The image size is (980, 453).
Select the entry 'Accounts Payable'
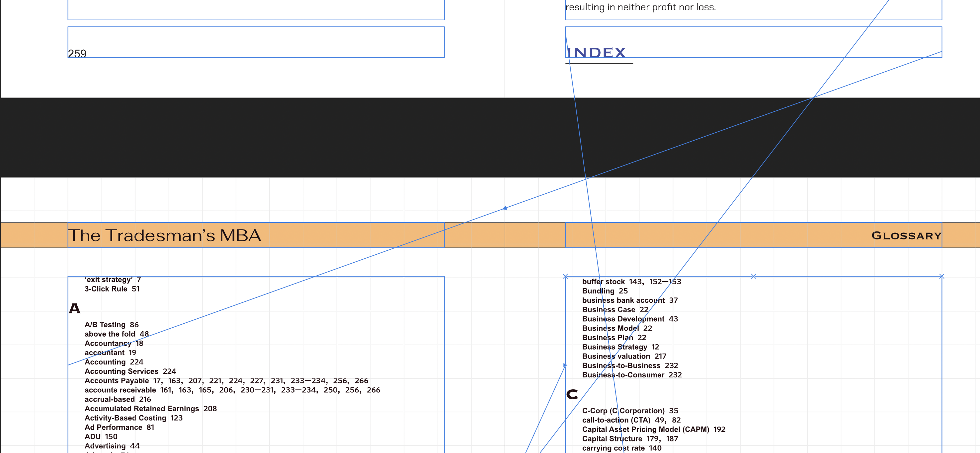tap(117, 380)
